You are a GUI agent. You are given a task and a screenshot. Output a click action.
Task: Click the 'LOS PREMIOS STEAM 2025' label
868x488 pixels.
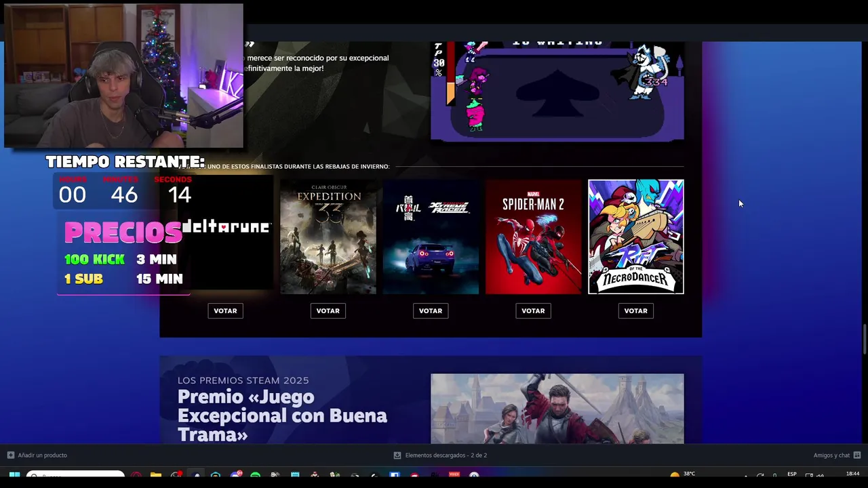pyautogui.click(x=243, y=380)
